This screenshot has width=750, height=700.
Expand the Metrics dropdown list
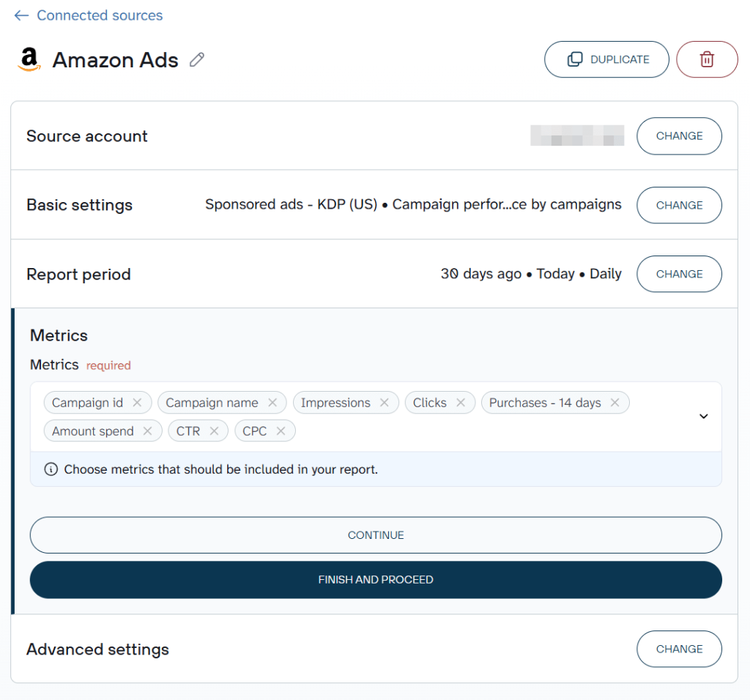click(x=703, y=417)
